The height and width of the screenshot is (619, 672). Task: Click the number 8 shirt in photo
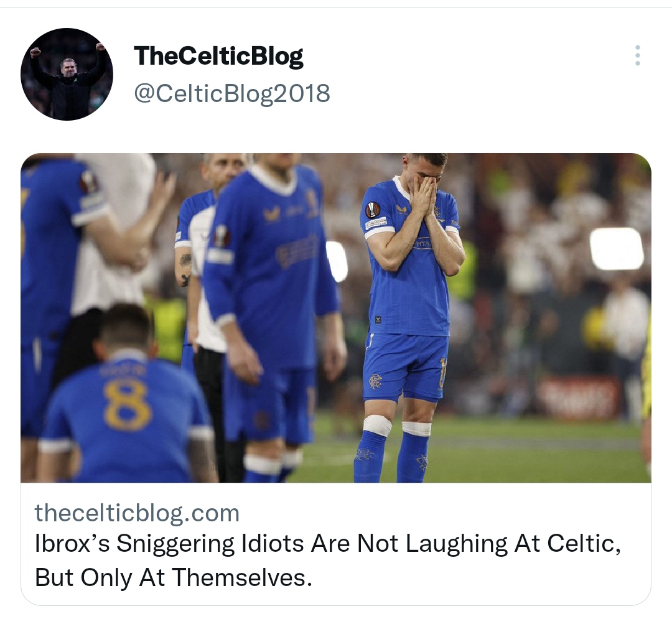[x=127, y=405]
